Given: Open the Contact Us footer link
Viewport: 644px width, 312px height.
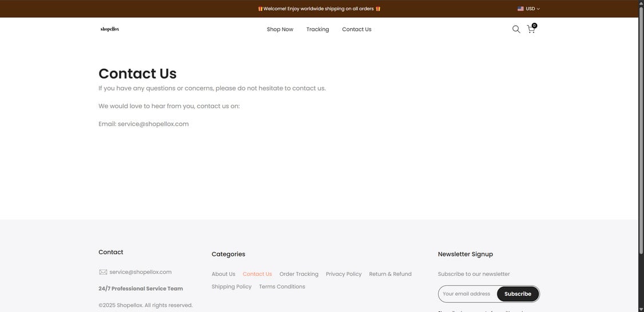Looking at the screenshot, I should (x=257, y=274).
